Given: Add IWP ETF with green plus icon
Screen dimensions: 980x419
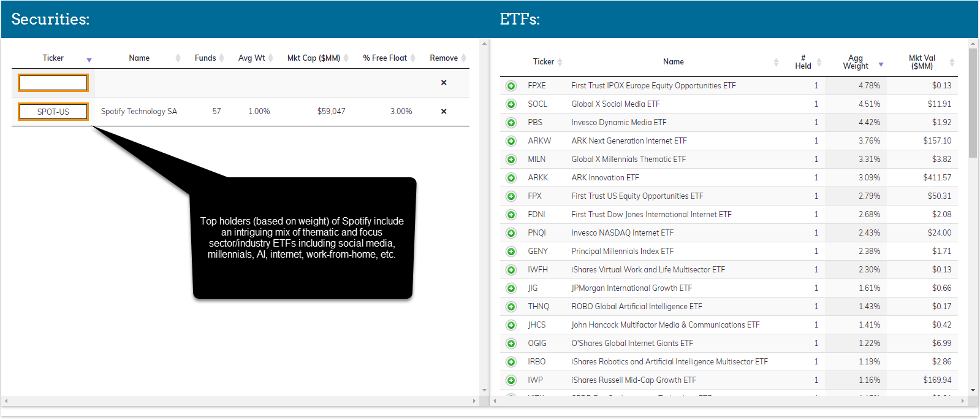Looking at the screenshot, I should [x=511, y=380].
